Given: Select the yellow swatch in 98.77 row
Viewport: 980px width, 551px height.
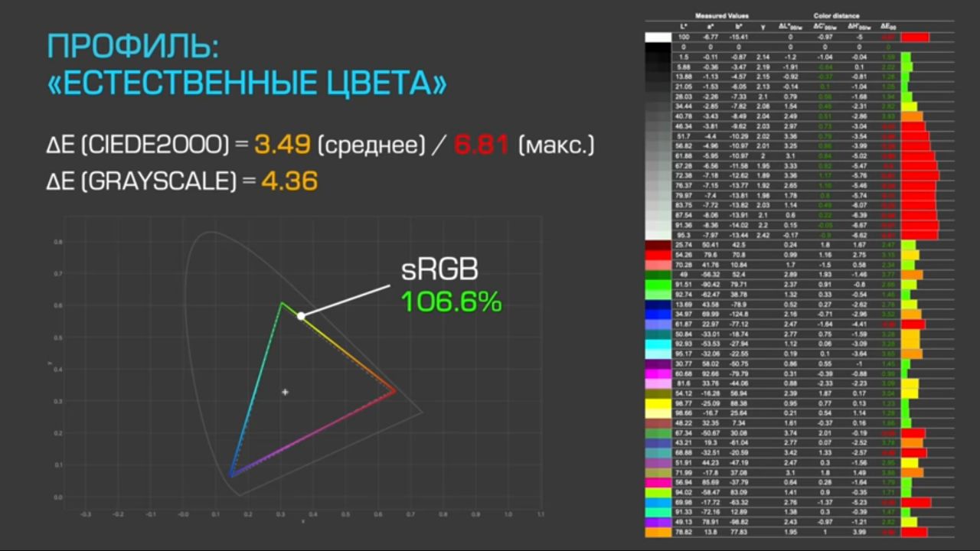Looking at the screenshot, I should [x=658, y=403].
